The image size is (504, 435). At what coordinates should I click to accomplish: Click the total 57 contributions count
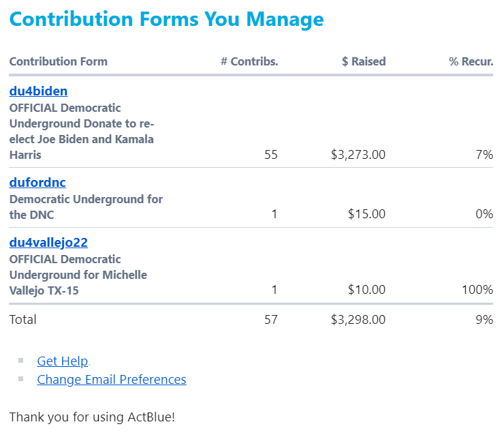click(x=271, y=320)
